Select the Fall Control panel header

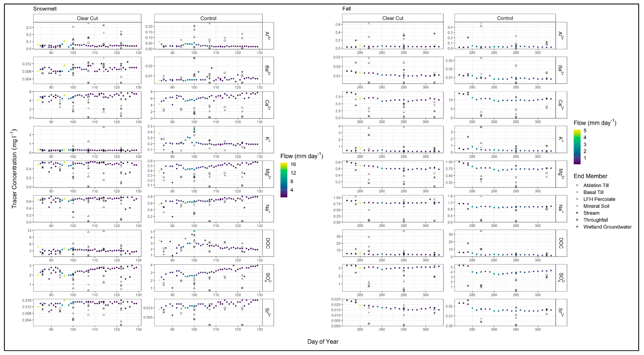tap(505, 18)
